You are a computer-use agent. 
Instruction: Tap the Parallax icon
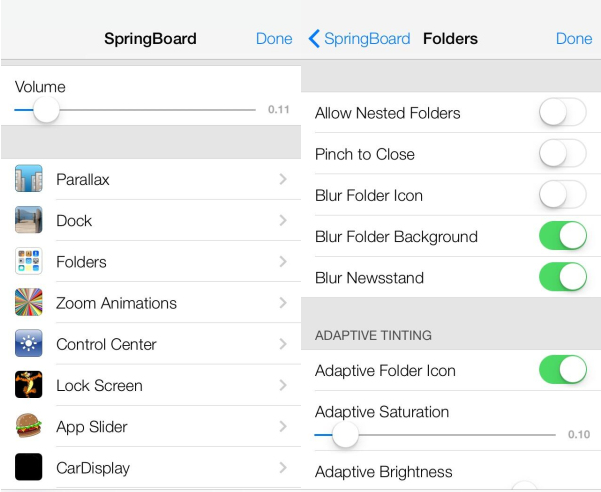pos(29,180)
